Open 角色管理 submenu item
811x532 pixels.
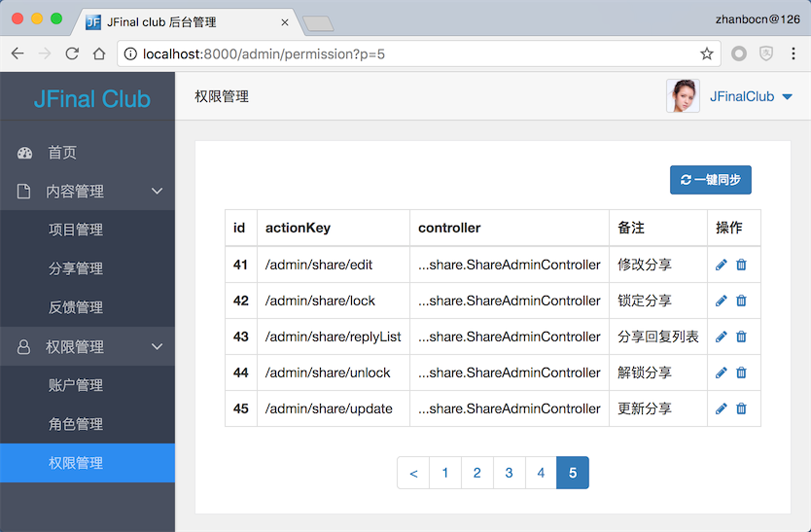(88, 424)
